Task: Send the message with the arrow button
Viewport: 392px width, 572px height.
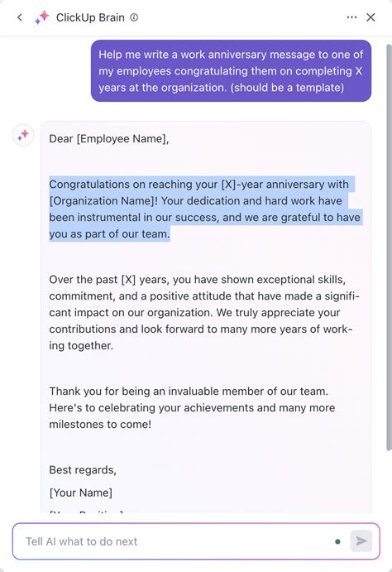Action: pyautogui.click(x=361, y=541)
